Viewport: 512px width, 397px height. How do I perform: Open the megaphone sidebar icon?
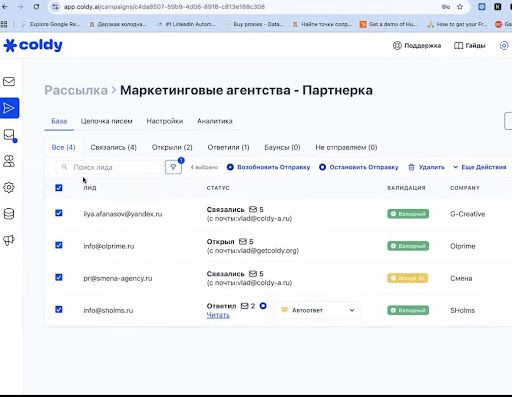point(9,240)
